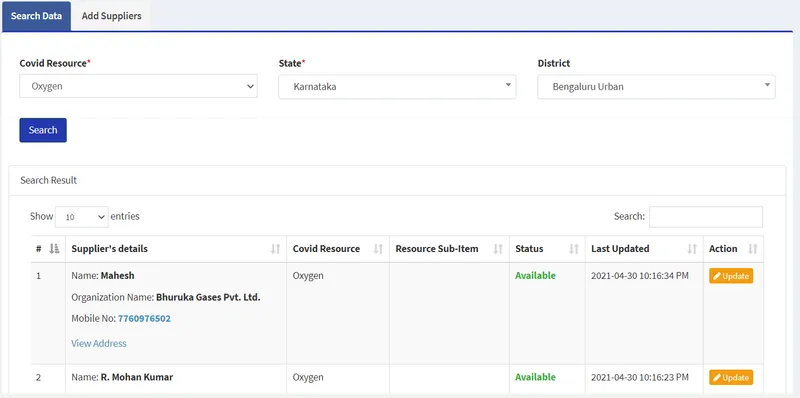The width and height of the screenshot is (800, 398).
Task: Click Available status in R. Mohan Kumar row
Action: point(535,377)
